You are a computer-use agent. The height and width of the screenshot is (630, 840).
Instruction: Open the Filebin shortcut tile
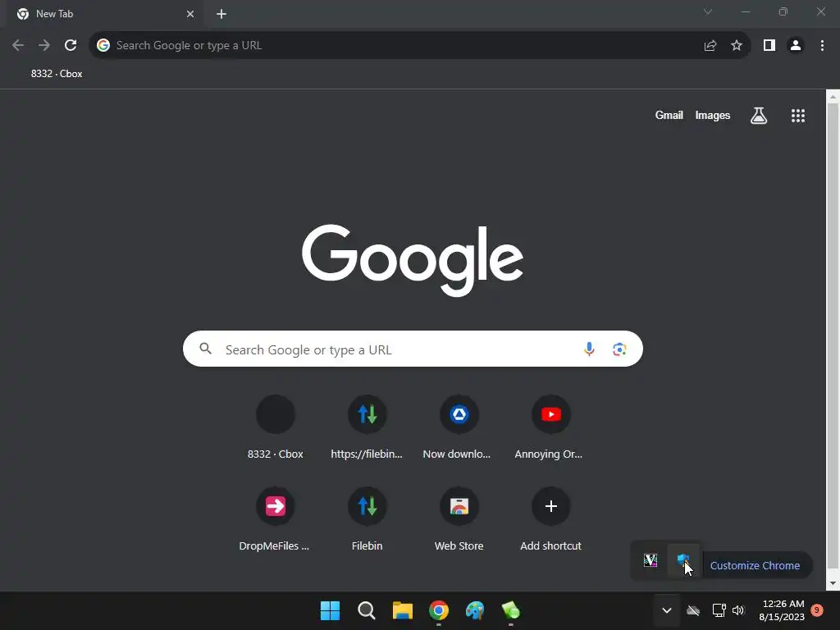pyautogui.click(x=367, y=520)
